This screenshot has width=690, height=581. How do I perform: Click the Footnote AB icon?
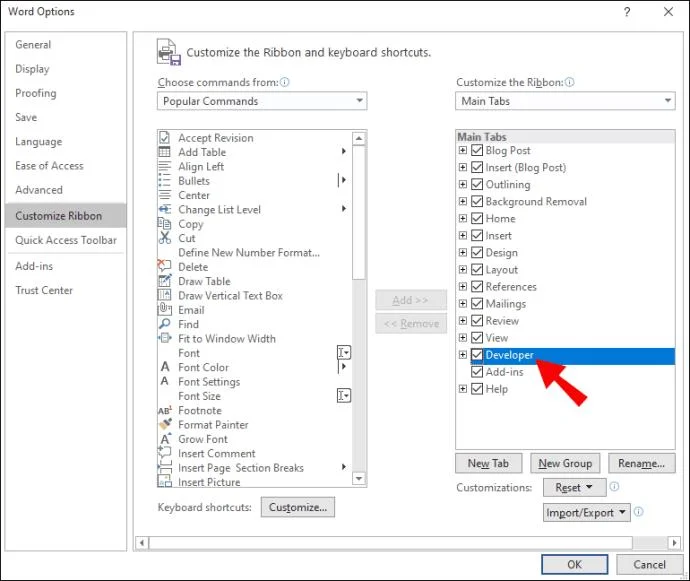(165, 410)
